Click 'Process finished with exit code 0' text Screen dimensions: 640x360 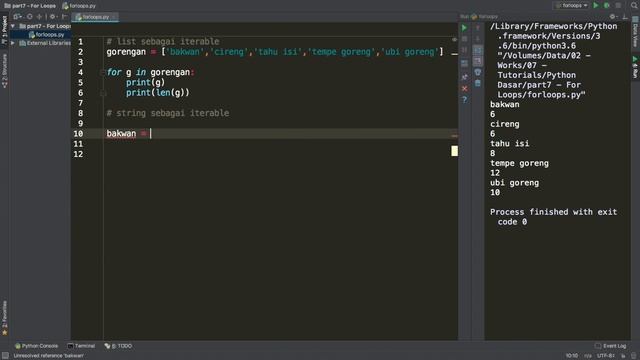coord(553,217)
